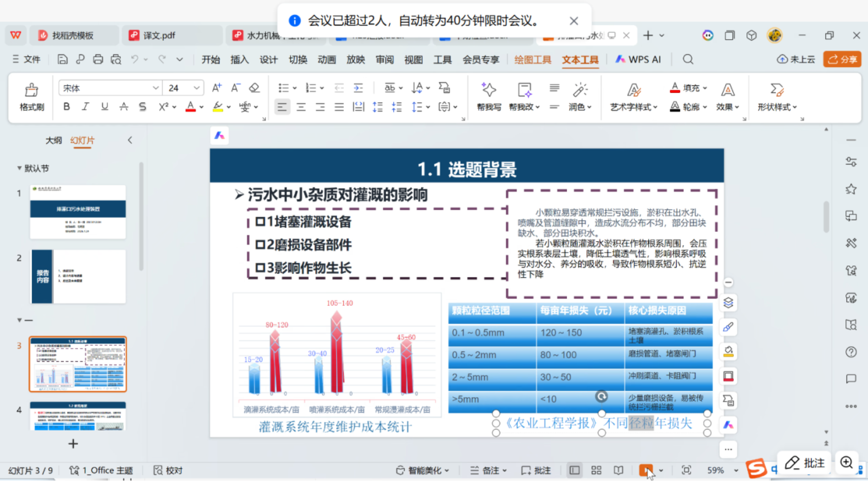Click the clear formatting eraser icon

[x=254, y=88]
